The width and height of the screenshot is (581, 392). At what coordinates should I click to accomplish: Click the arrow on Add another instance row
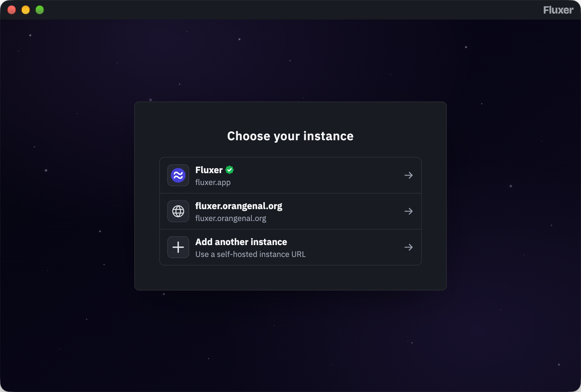[409, 247]
